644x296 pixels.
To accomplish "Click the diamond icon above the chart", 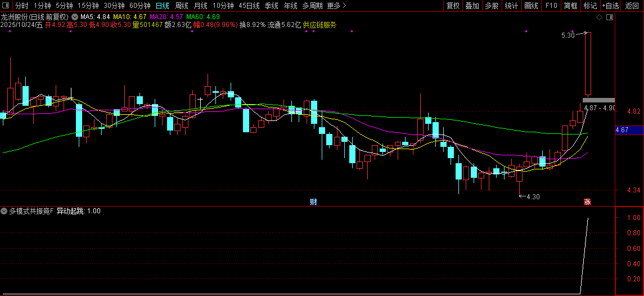I will coord(599,17).
